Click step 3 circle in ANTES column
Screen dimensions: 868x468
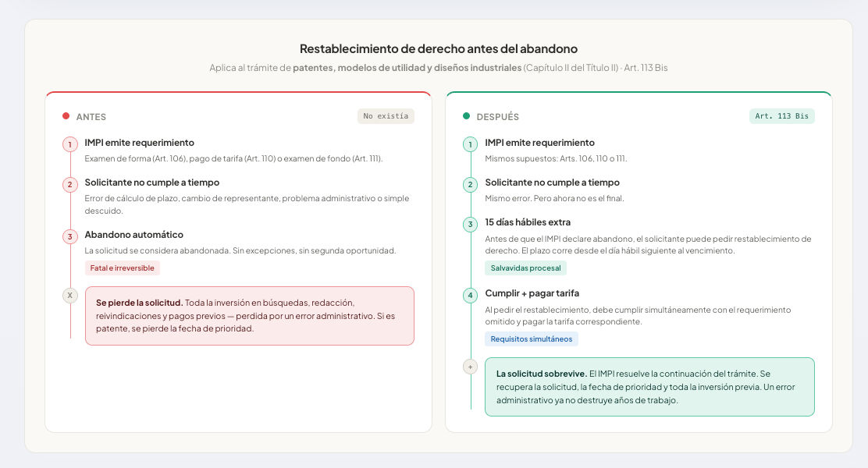click(69, 237)
